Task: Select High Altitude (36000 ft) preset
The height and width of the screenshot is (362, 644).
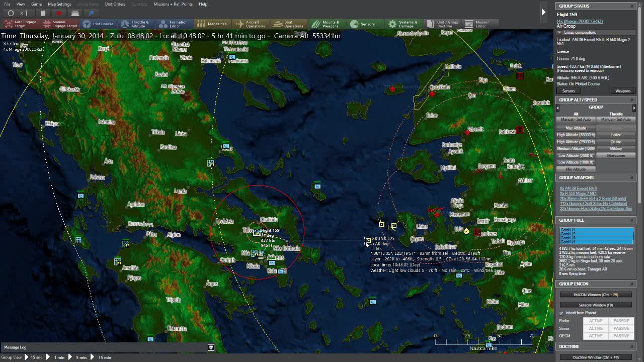Action: point(576,135)
